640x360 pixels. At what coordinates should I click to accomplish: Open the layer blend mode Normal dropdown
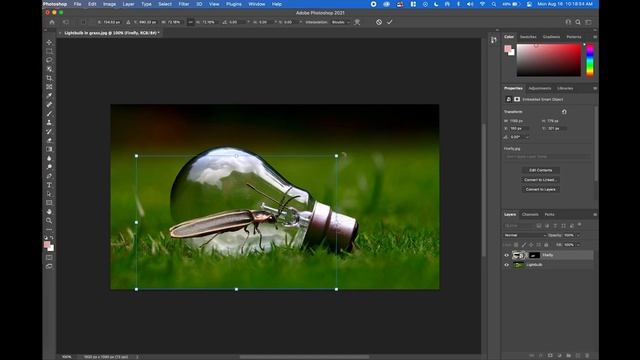[x=525, y=236]
